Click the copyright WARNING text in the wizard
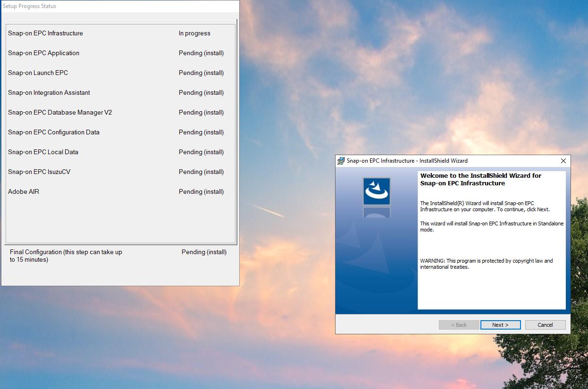588x389 pixels. tap(487, 264)
